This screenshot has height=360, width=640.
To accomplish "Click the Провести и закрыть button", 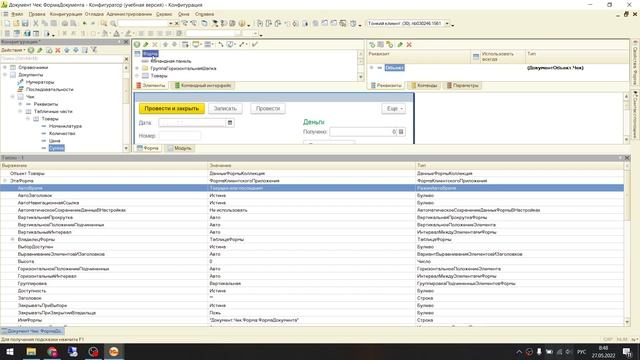I will coord(171,109).
